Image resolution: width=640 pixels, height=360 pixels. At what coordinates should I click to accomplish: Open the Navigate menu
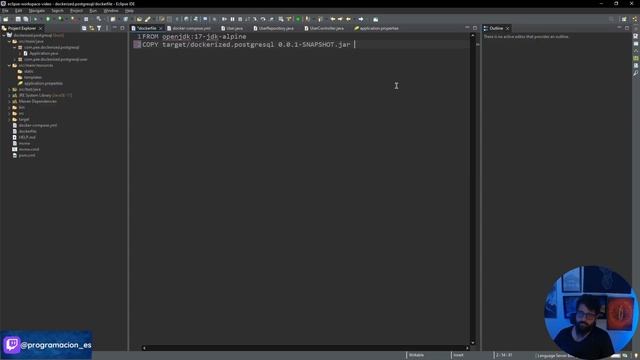36,11
